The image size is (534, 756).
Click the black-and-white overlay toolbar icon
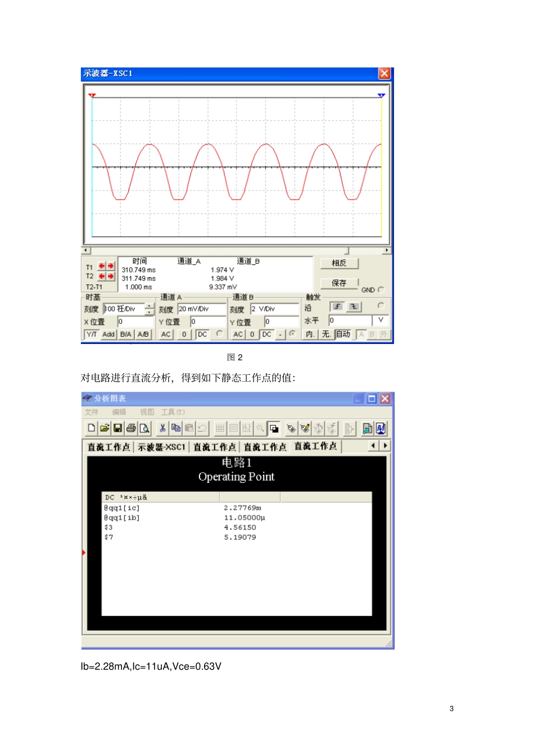(x=274, y=428)
